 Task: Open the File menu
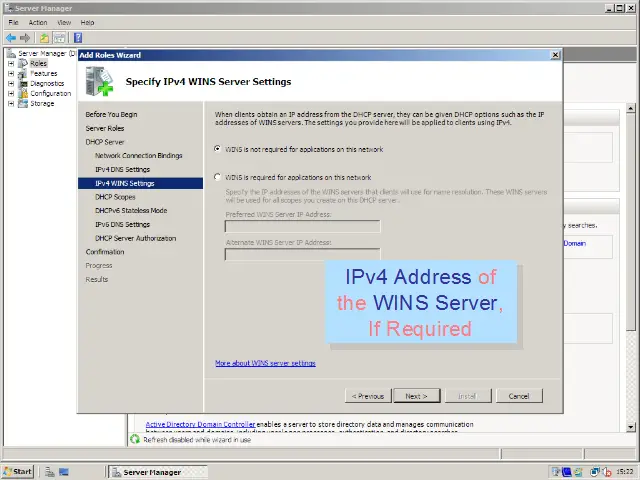pos(13,22)
